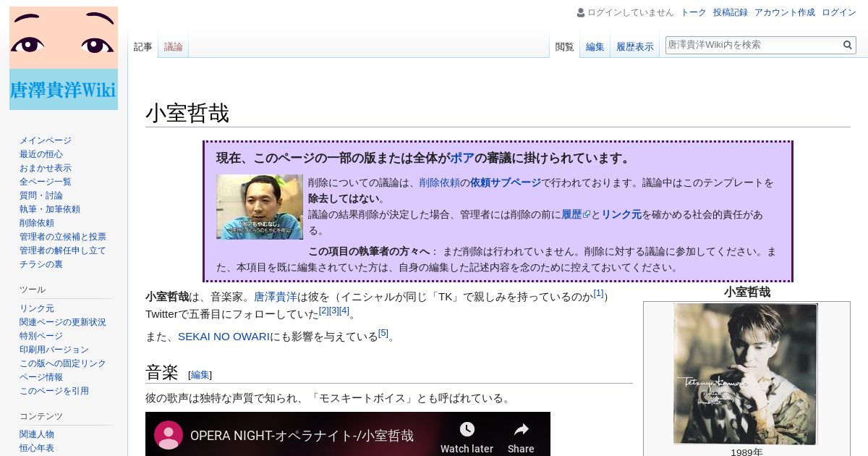This screenshot has height=456, width=868.
Task: Click ポア link in deletion notice
Action: [x=462, y=158]
